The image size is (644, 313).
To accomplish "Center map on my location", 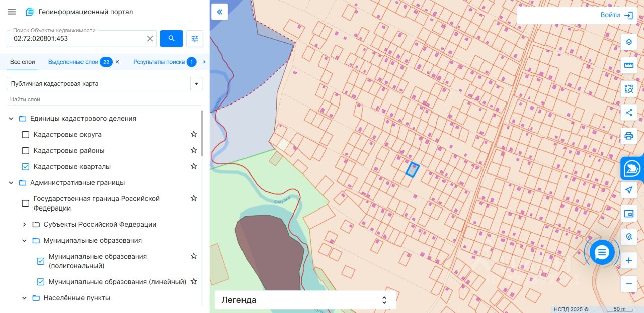I will coord(628,190).
